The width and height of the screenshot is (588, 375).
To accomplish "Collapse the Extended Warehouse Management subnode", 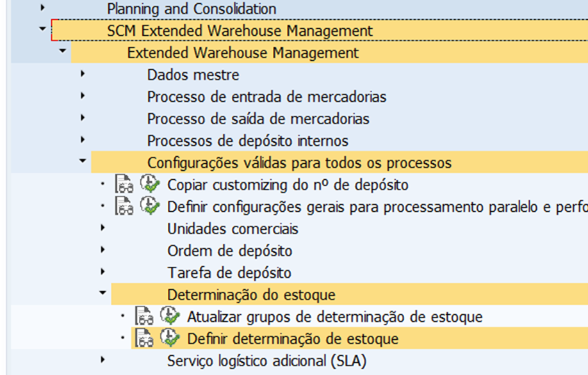I will pos(62,51).
